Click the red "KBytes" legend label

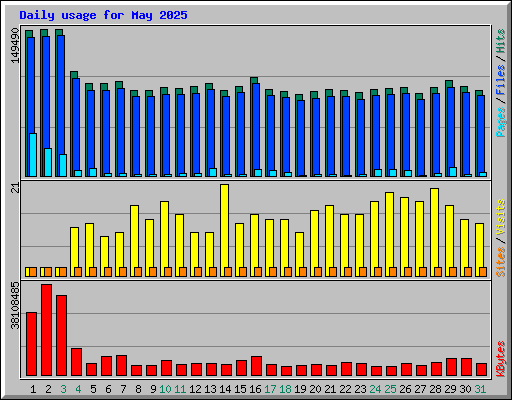(501, 359)
